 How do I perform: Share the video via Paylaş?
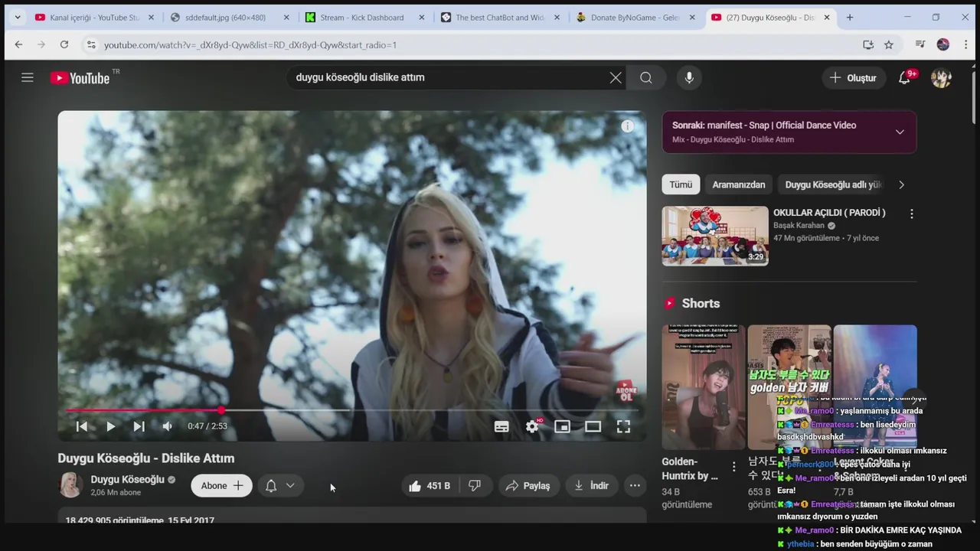coord(528,485)
